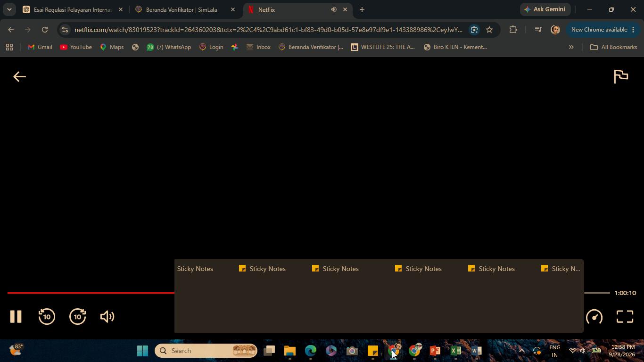The image size is (644, 362).
Task: Open the Ask Gemini button
Action: pos(545,9)
